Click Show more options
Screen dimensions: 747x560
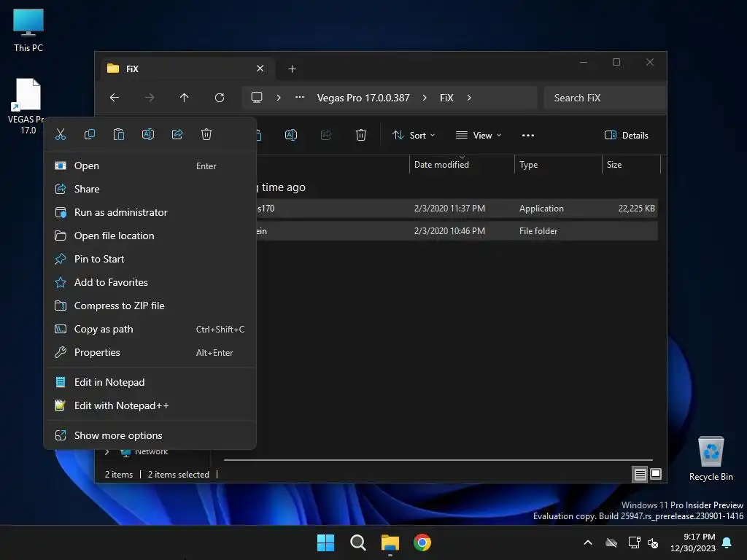point(150,435)
